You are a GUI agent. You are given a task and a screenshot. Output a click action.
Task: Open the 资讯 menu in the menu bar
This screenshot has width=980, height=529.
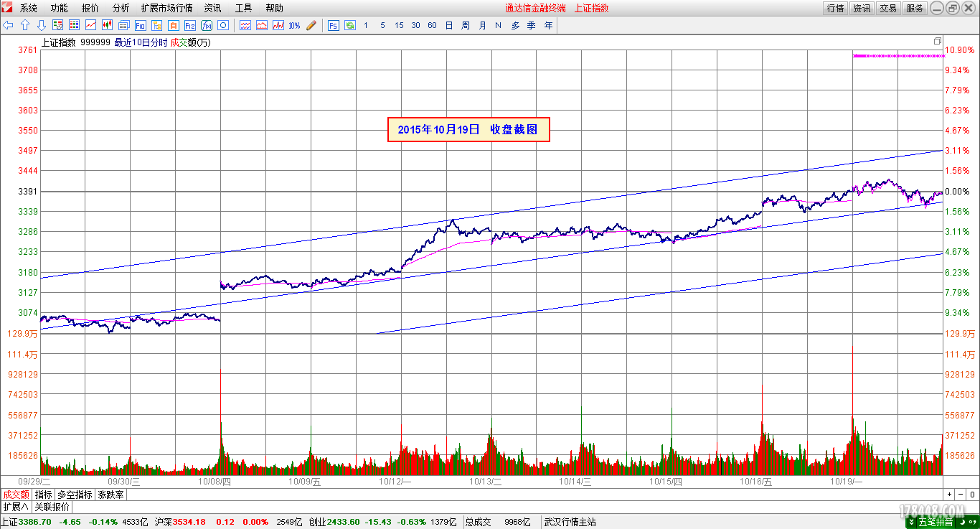point(213,9)
